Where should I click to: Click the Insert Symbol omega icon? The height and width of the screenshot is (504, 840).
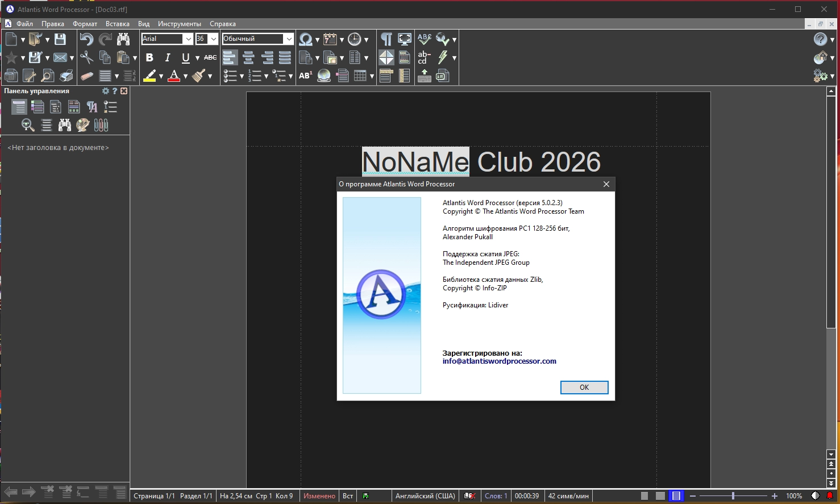[306, 39]
